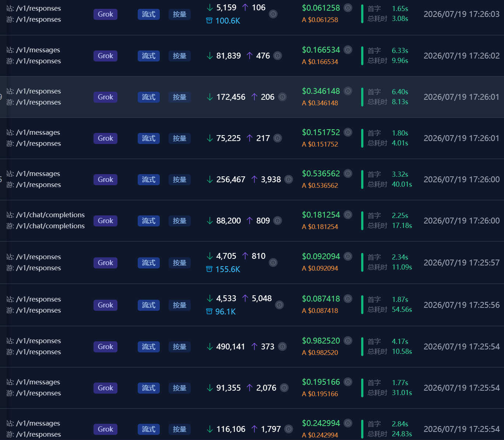Click the output token count 5,048
504x440 pixels.
(x=262, y=298)
